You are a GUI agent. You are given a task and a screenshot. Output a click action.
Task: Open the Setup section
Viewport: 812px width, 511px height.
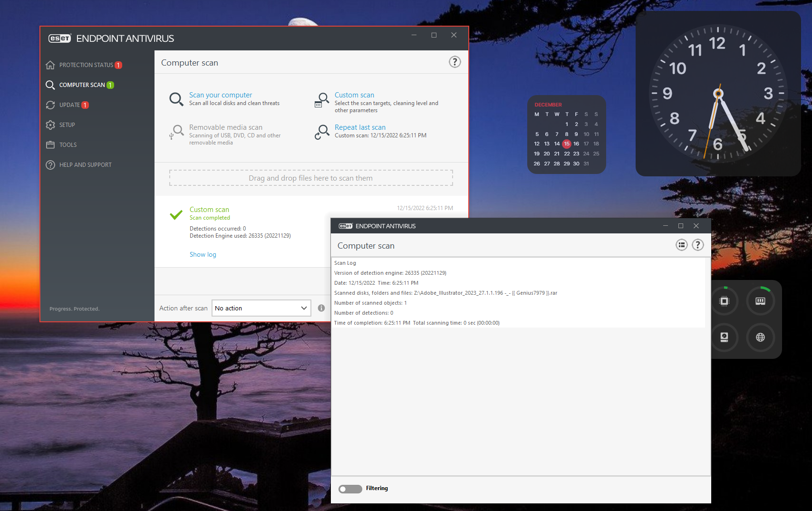click(60, 125)
